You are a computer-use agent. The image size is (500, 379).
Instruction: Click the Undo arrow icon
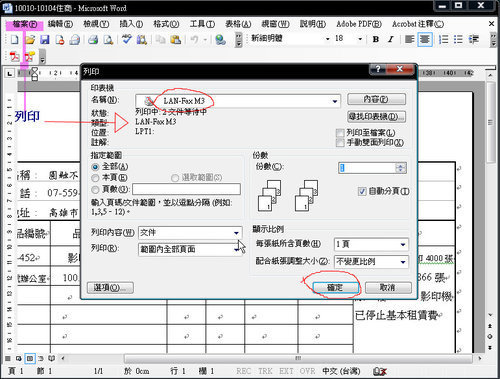[194, 40]
